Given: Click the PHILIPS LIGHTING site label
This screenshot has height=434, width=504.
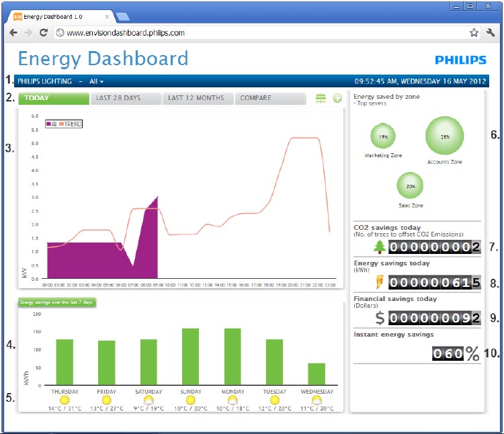Looking at the screenshot, I should point(44,81).
